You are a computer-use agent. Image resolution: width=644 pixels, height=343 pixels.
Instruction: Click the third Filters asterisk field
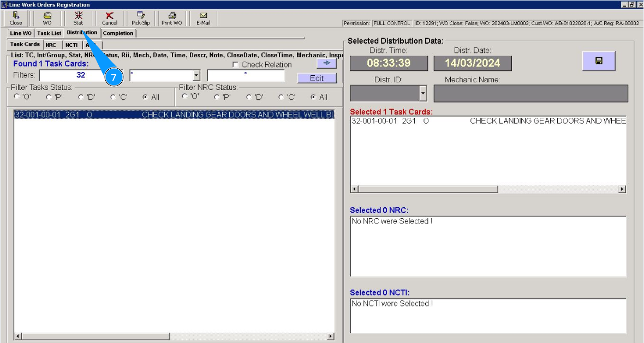click(x=246, y=75)
